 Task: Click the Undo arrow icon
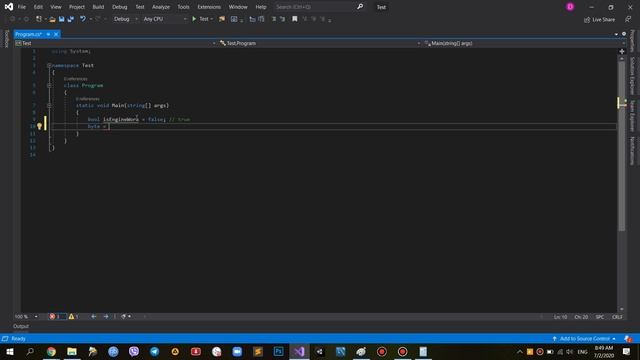(x=82, y=19)
